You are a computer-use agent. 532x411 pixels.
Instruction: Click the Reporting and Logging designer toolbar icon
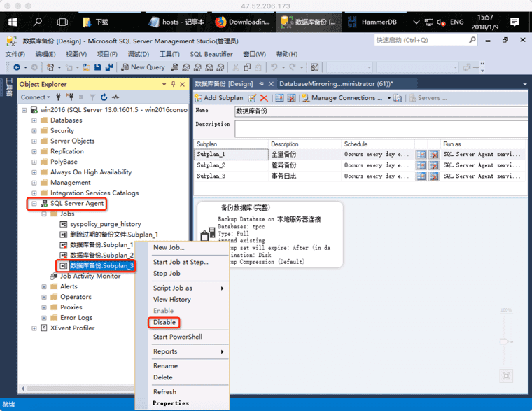(x=398, y=98)
